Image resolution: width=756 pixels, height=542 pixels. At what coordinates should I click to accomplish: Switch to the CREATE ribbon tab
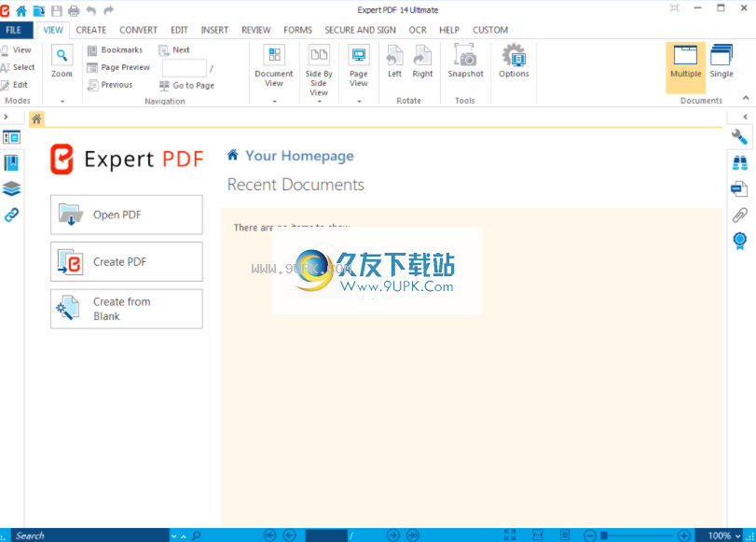pos(91,30)
